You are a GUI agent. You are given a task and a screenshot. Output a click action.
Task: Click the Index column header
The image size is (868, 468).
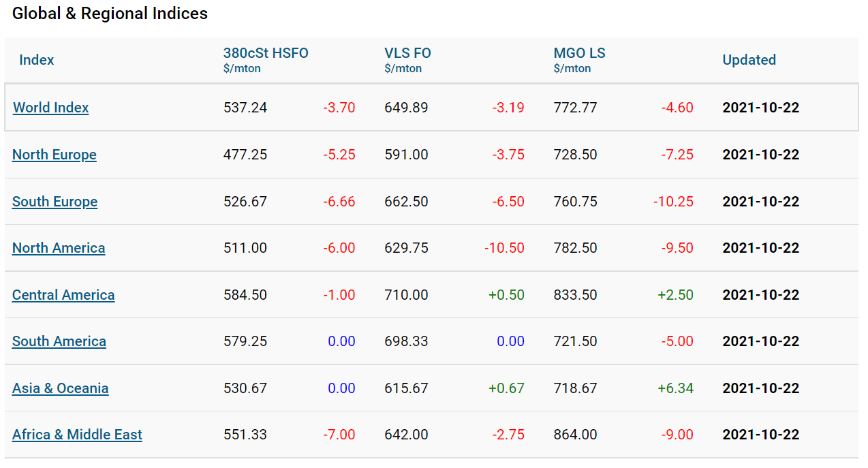(37, 60)
